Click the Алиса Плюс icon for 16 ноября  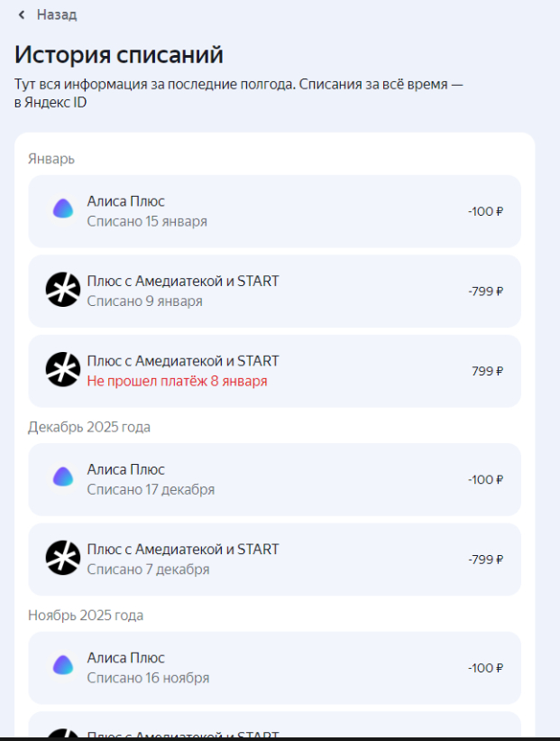[63, 666]
